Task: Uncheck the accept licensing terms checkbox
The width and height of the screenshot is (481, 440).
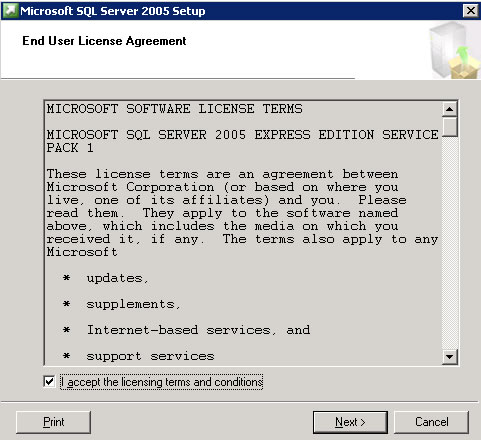Action: click(49, 381)
